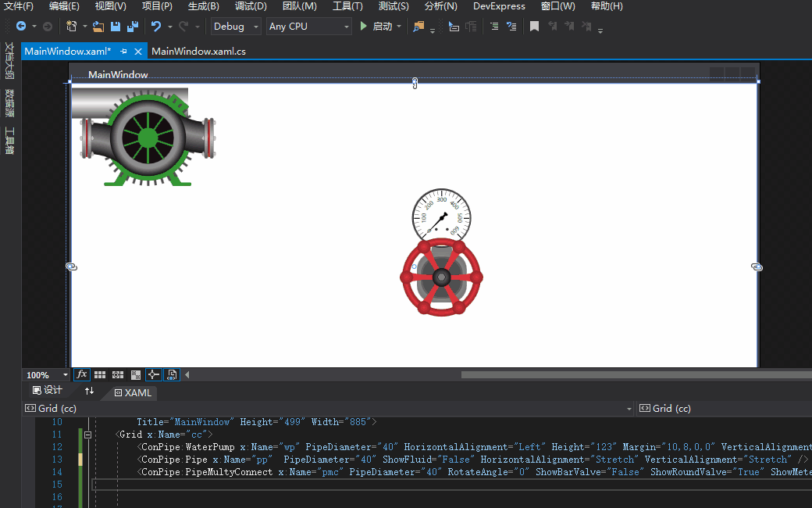This screenshot has width=812, height=508.
Task: Select the pressure gauge meter in designer
Action: [x=441, y=216]
